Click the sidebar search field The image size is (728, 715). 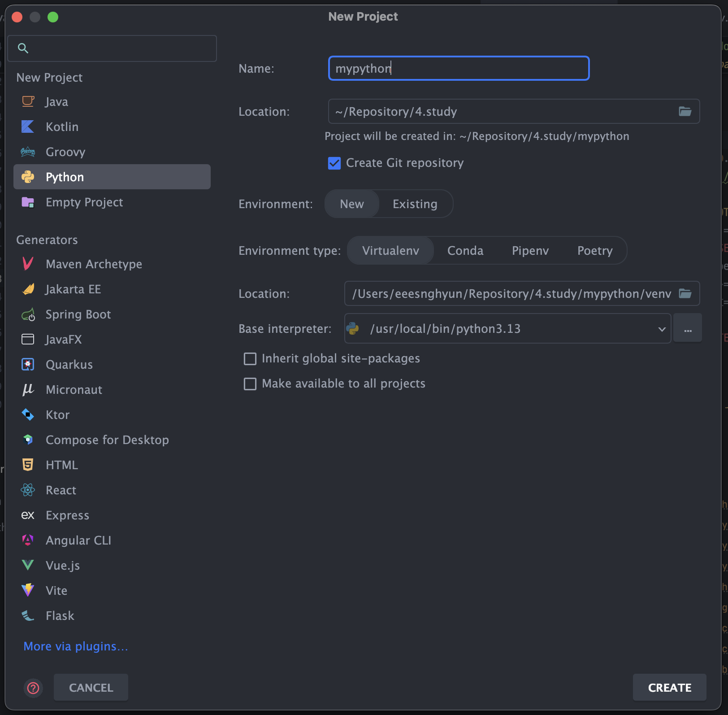pos(112,48)
